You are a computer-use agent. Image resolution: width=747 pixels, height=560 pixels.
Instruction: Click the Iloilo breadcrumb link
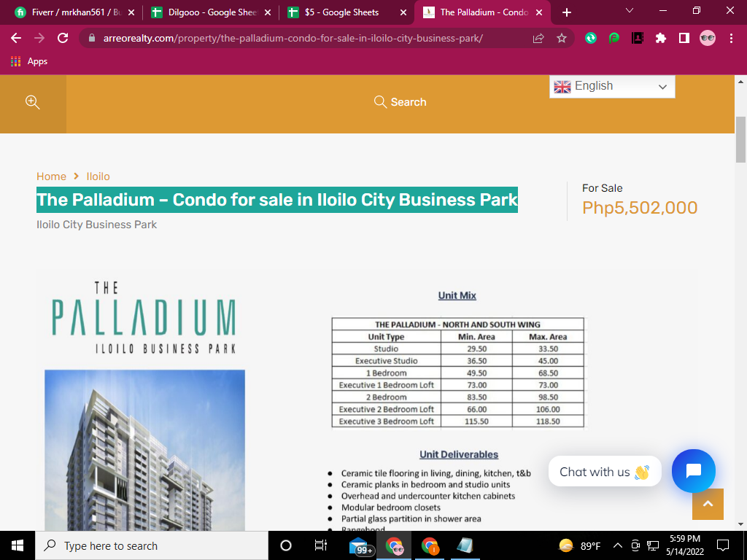point(98,176)
